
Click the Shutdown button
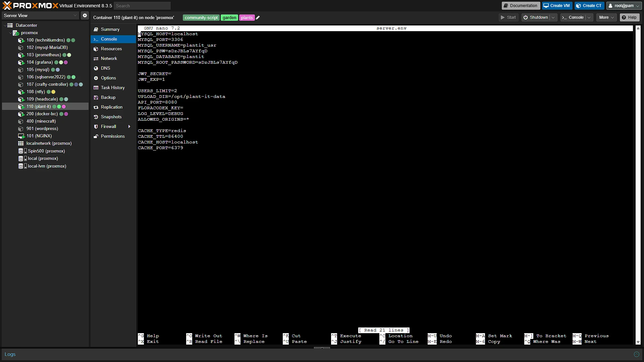[536, 17]
